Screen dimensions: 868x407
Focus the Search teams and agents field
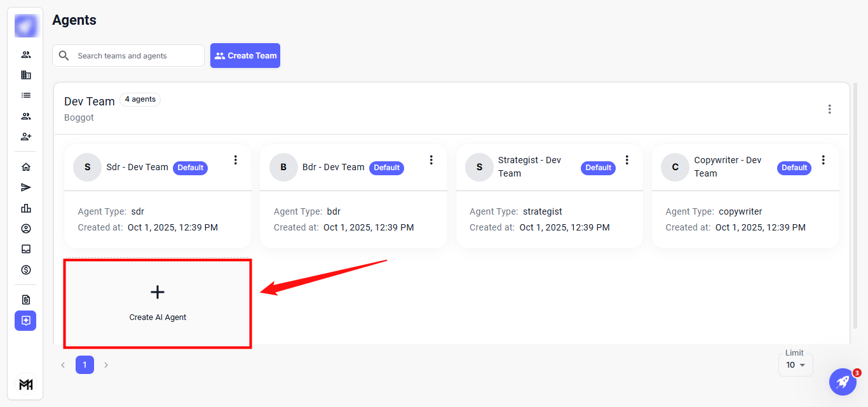(137, 56)
